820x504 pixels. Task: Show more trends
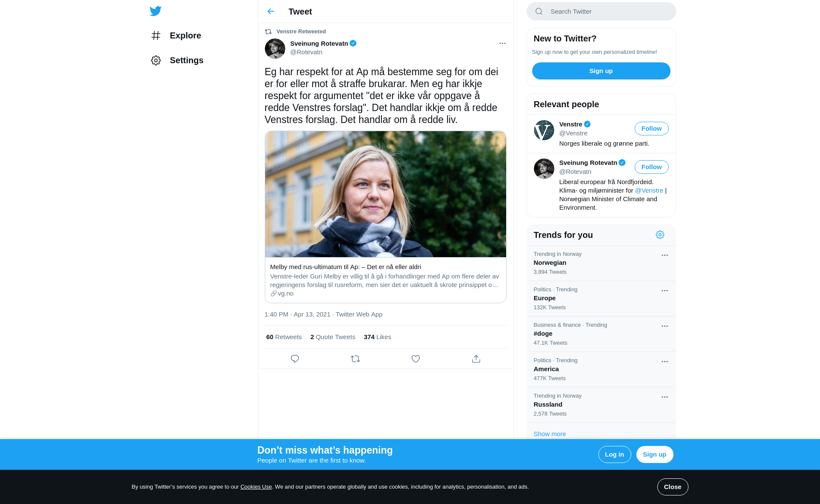550,434
